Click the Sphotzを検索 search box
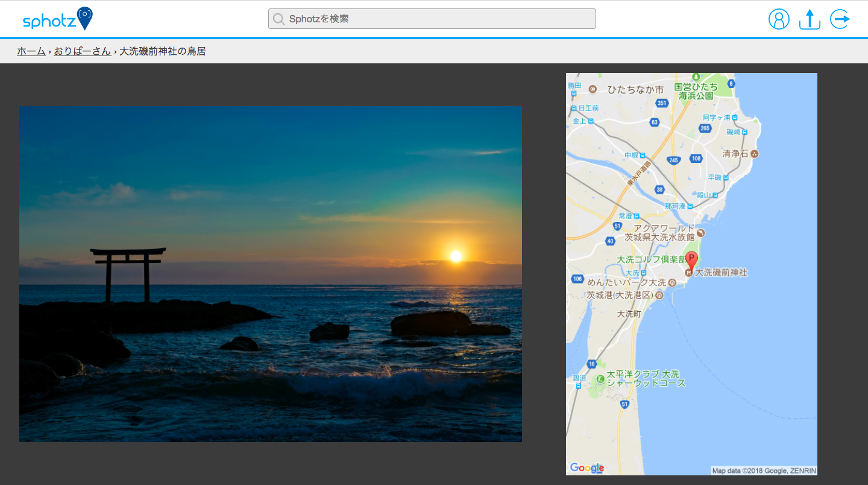The height and width of the screenshot is (485, 868). click(432, 19)
